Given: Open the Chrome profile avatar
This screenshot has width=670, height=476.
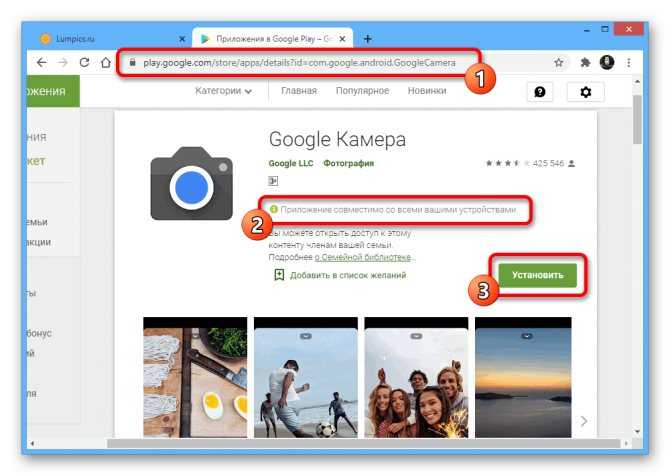Looking at the screenshot, I should point(607,62).
